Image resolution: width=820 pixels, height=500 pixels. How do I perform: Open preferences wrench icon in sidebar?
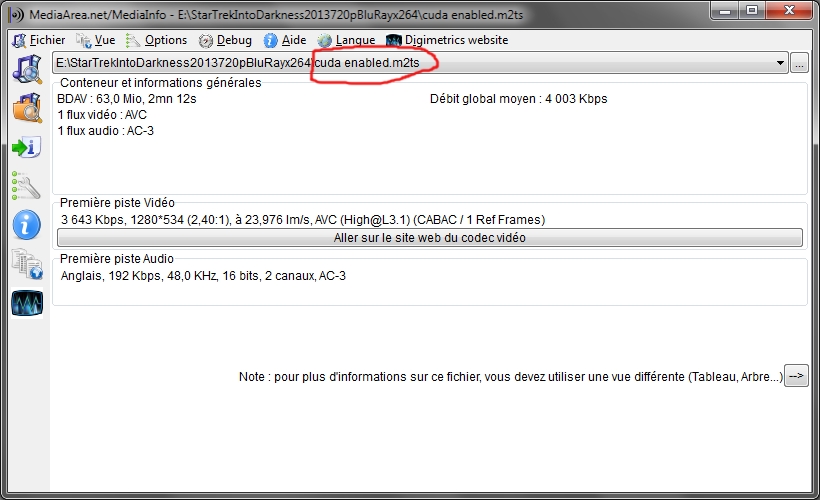click(26, 186)
